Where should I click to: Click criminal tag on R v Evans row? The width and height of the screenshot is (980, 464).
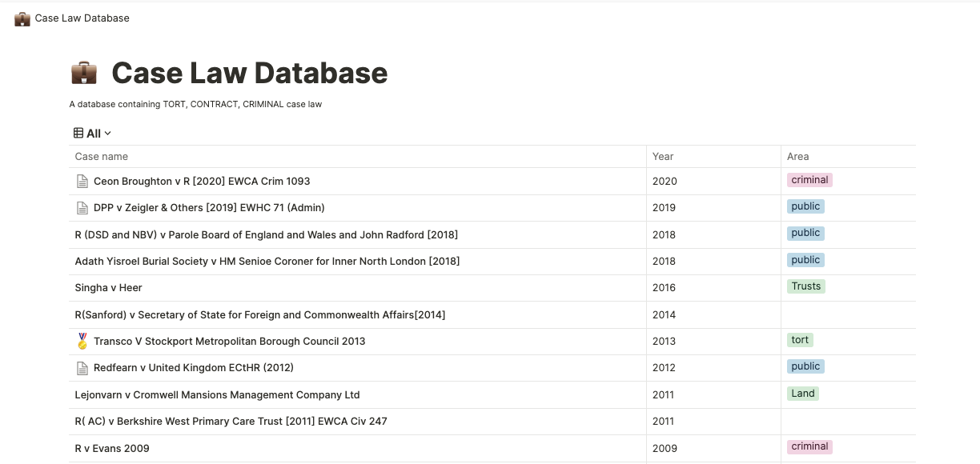click(x=809, y=446)
